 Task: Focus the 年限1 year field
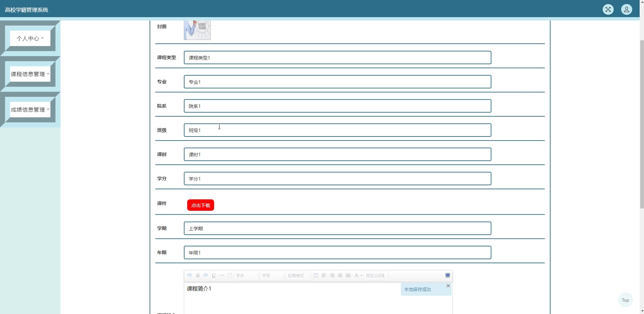point(337,252)
